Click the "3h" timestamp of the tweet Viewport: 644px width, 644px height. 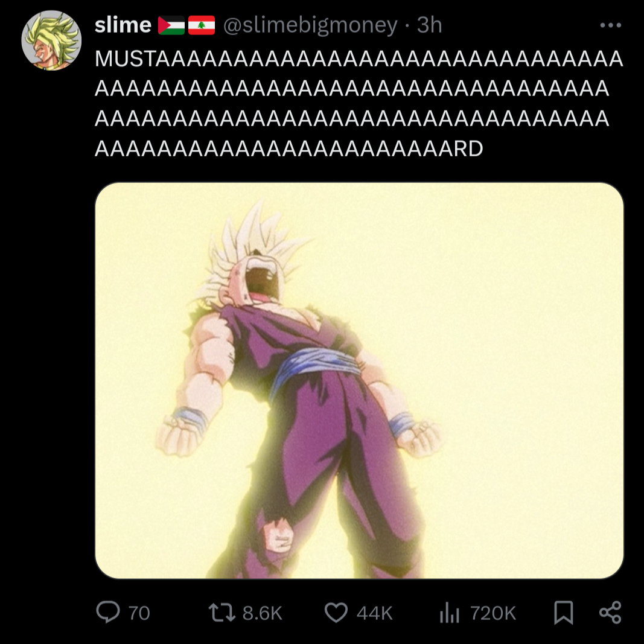(x=430, y=25)
